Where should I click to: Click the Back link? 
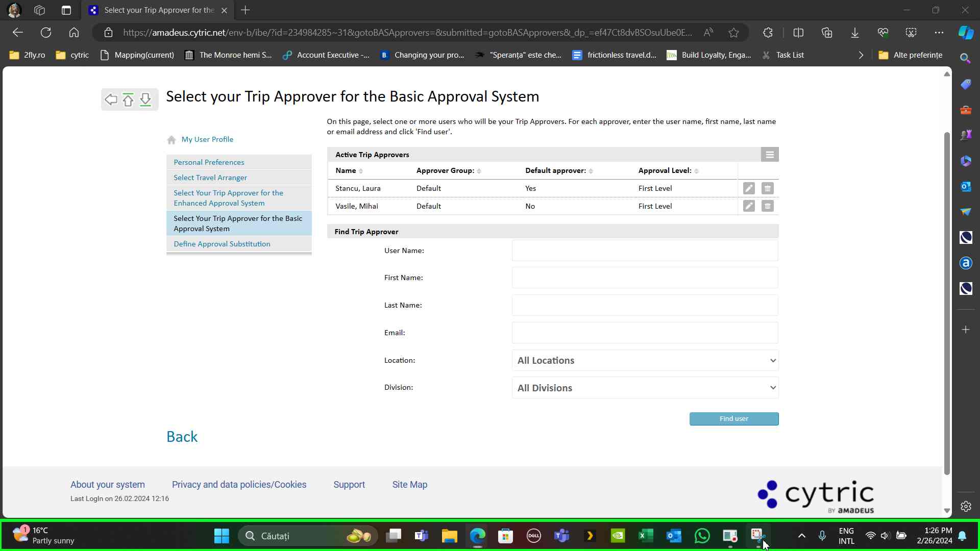click(x=182, y=437)
